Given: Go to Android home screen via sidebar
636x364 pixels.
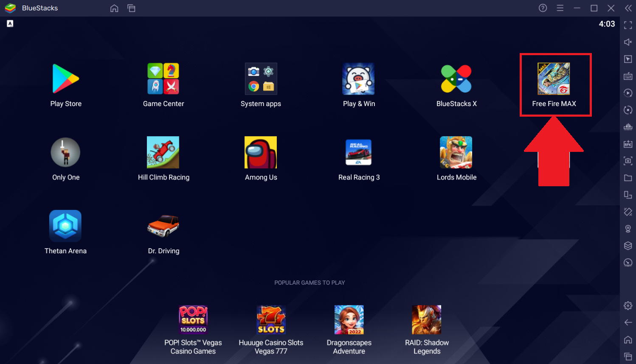Looking at the screenshot, I should point(628,339).
